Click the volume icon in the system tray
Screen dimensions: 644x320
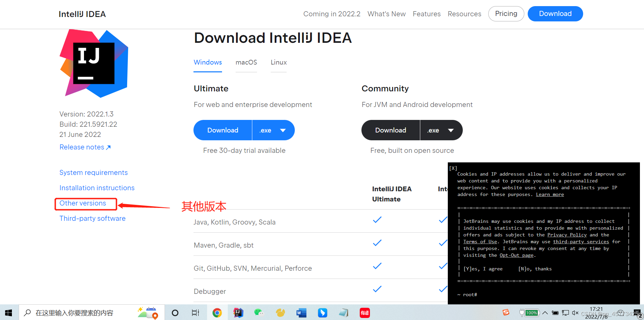click(x=576, y=313)
